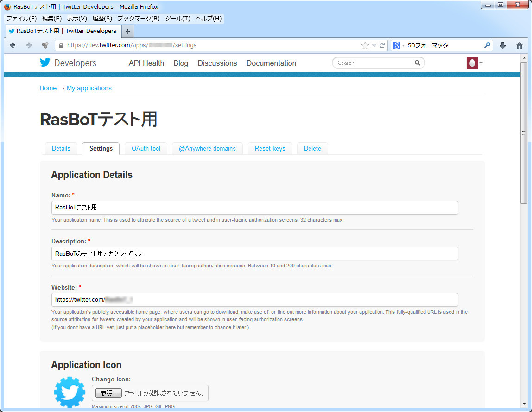
Task: Open the Blog link
Action: [x=181, y=63]
